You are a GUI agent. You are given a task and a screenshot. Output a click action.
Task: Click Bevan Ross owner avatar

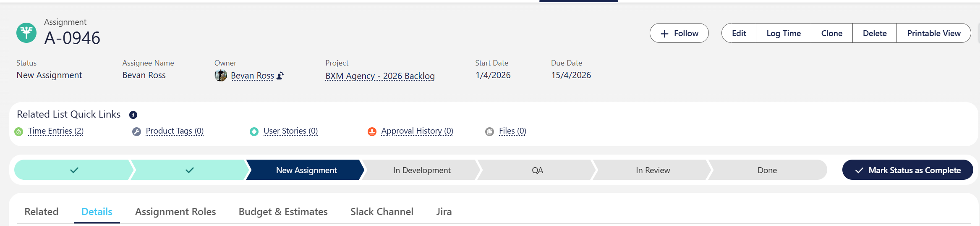pos(221,76)
